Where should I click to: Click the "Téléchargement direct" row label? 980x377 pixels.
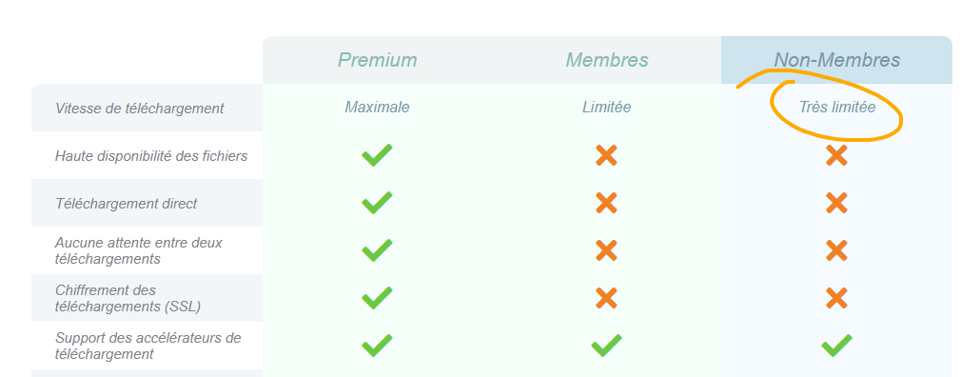click(126, 203)
